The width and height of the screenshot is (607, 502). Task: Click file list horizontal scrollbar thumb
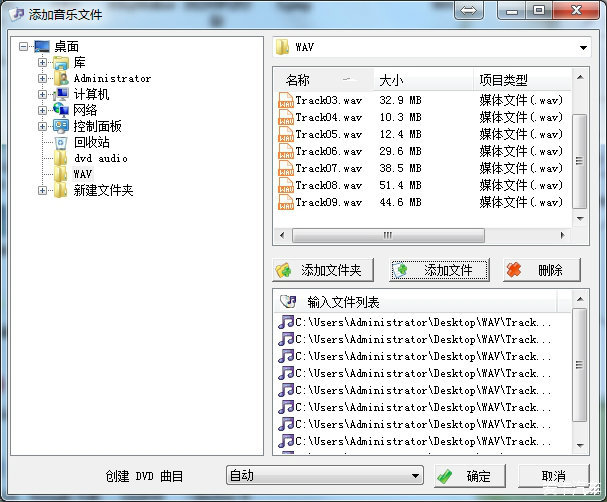click(x=388, y=235)
